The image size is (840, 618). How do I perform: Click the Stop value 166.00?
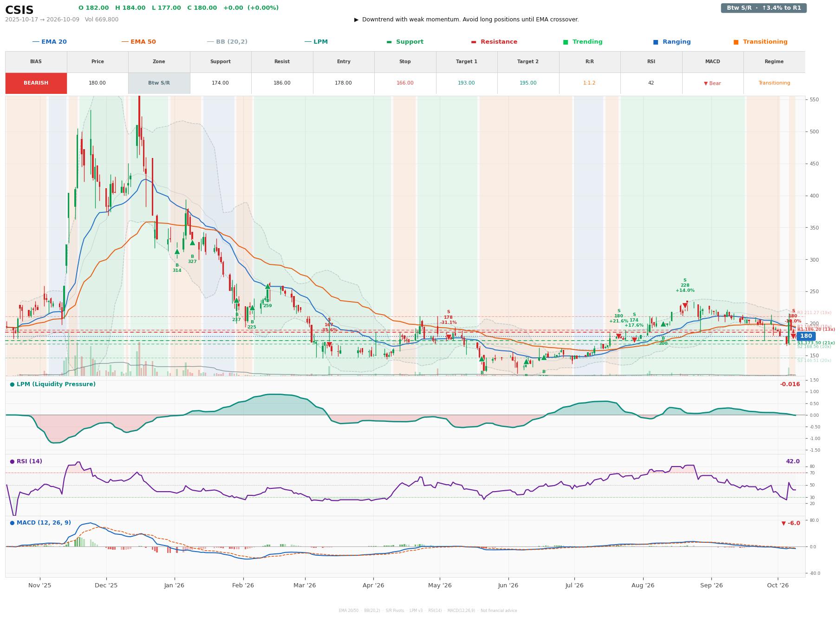pyautogui.click(x=405, y=83)
